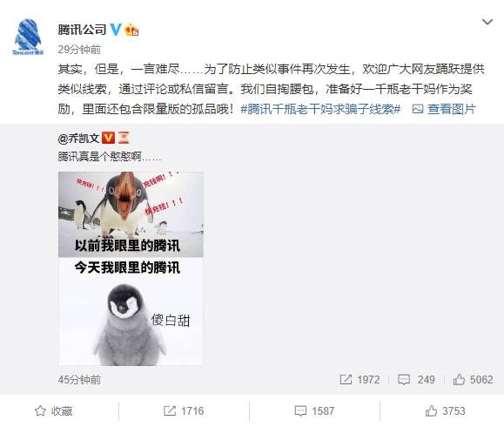Viewport: 504px width, 427px height.
Task: Open the post options chevron dropdown
Action: 487,22
